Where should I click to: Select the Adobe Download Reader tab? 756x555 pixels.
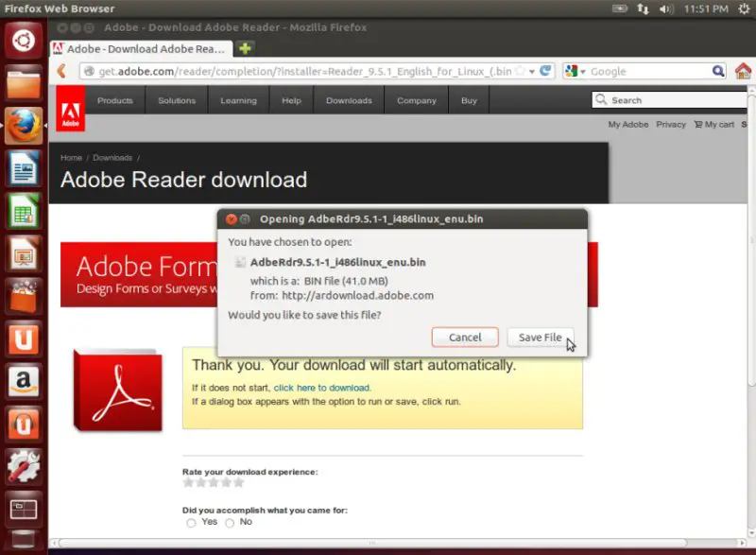(142, 49)
